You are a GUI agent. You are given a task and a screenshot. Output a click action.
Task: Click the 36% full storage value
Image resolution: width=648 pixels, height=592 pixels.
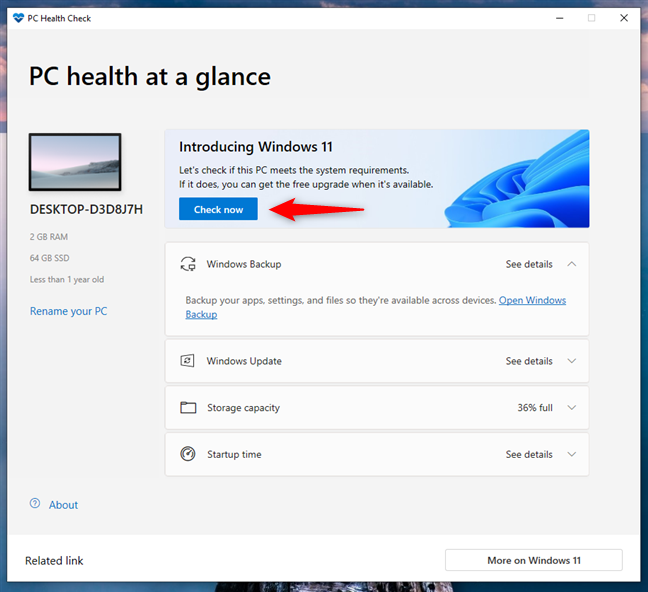pyautogui.click(x=535, y=408)
